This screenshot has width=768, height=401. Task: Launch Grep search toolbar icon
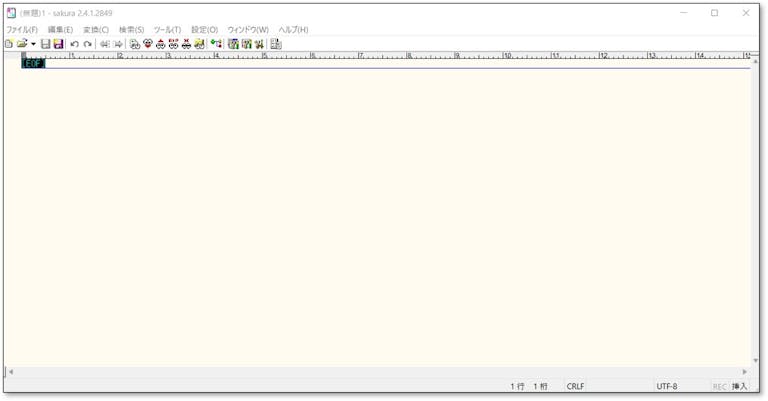point(199,44)
